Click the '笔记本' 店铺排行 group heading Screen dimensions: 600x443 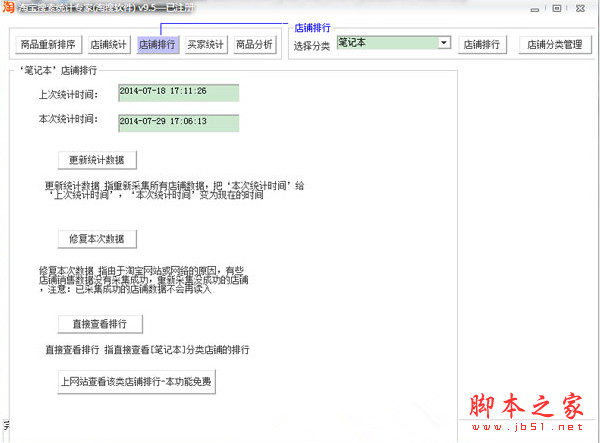click(58, 70)
